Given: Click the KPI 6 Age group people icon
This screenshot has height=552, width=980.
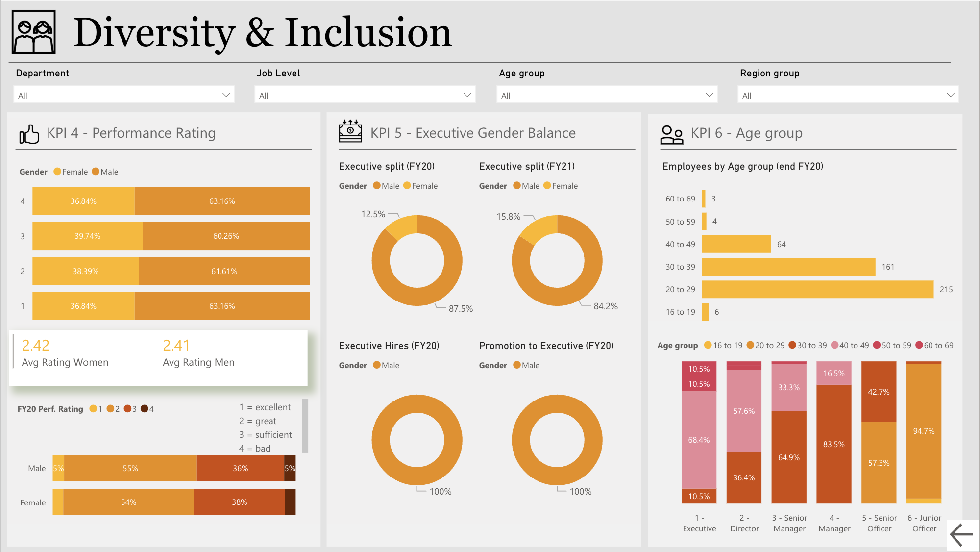Looking at the screenshot, I should tap(671, 134).
